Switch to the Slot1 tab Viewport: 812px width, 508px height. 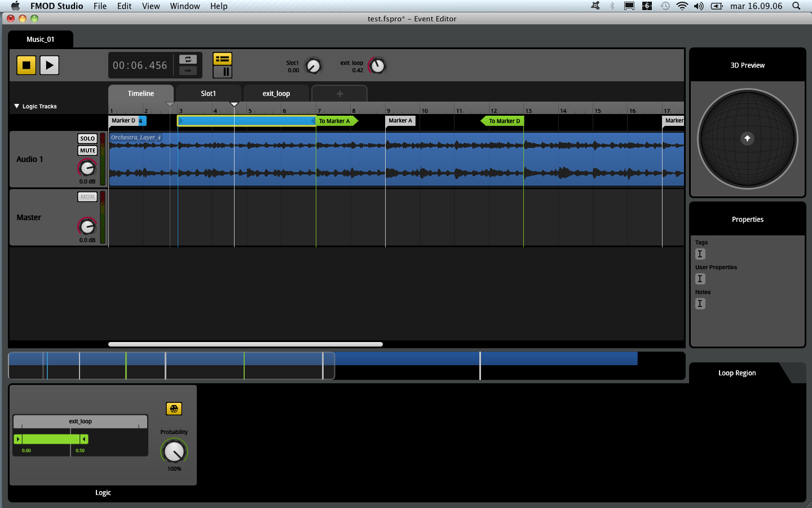[x=209, y=94]
